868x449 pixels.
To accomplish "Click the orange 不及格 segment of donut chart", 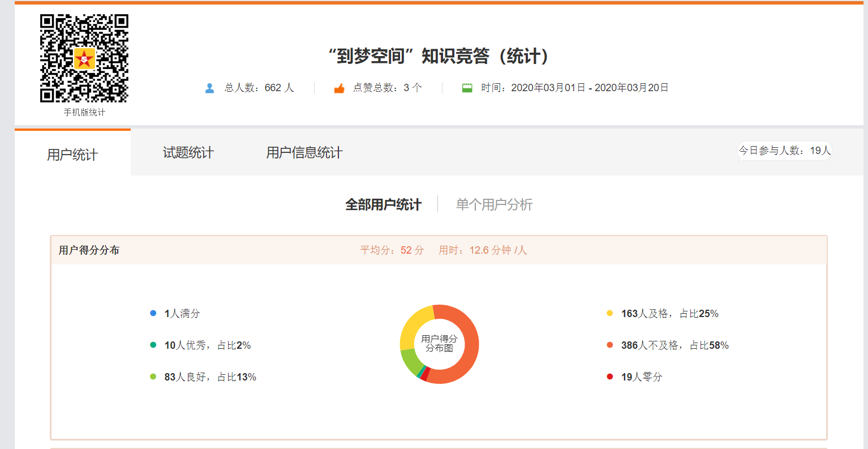I will coord(470,351).
